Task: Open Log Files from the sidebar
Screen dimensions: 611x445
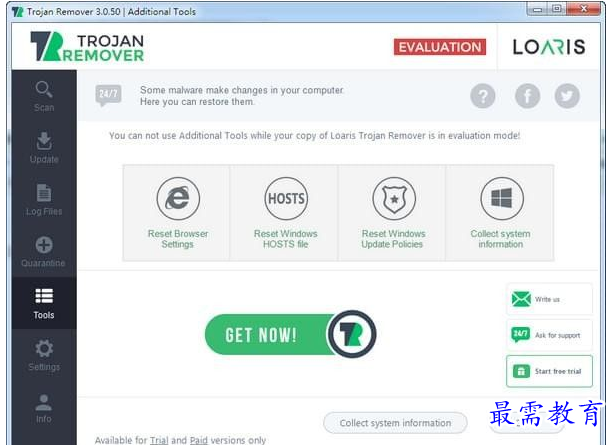Action: (x=44, y=200)
